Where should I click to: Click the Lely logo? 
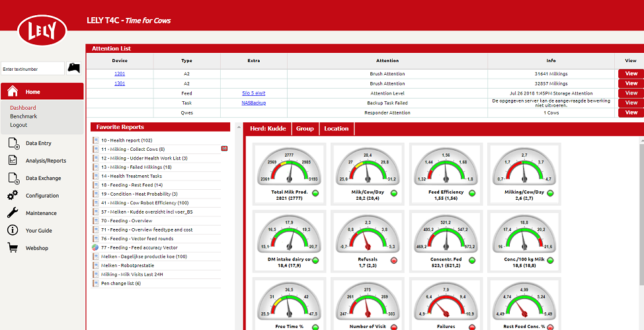(x=42, y=30)
